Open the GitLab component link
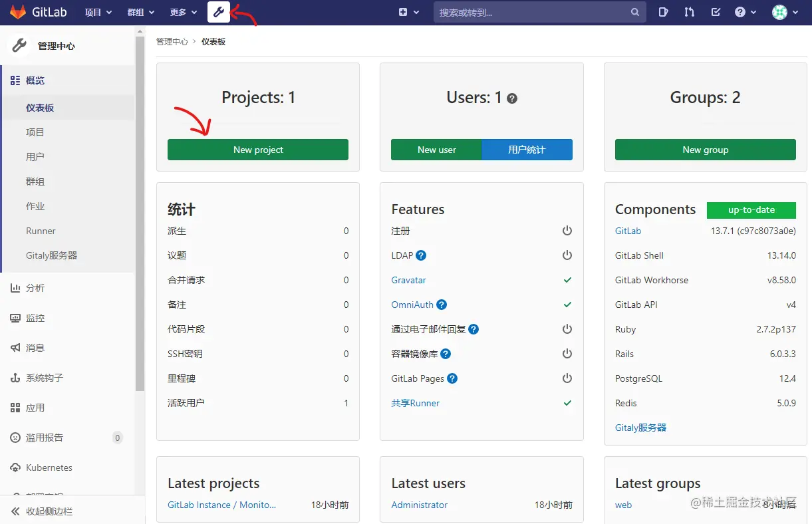The image size is (812, 524). point(628,231)
